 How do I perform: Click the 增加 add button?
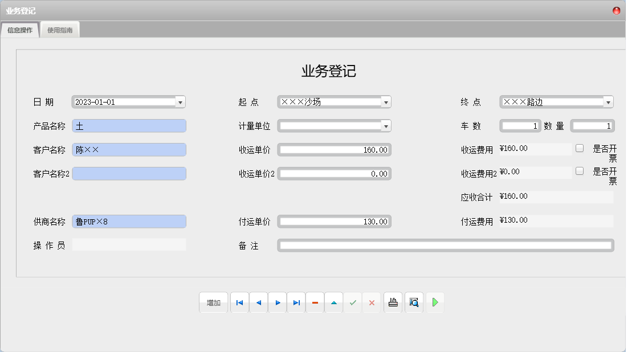213,302
